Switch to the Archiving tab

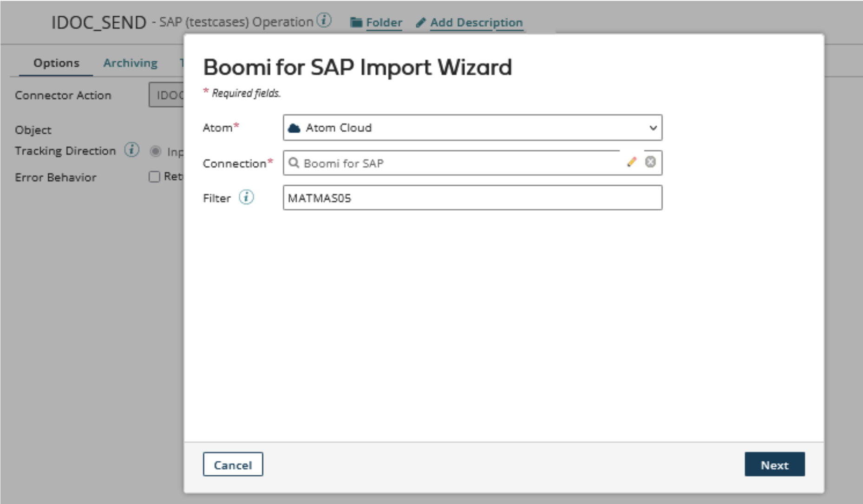pos(130,63)
